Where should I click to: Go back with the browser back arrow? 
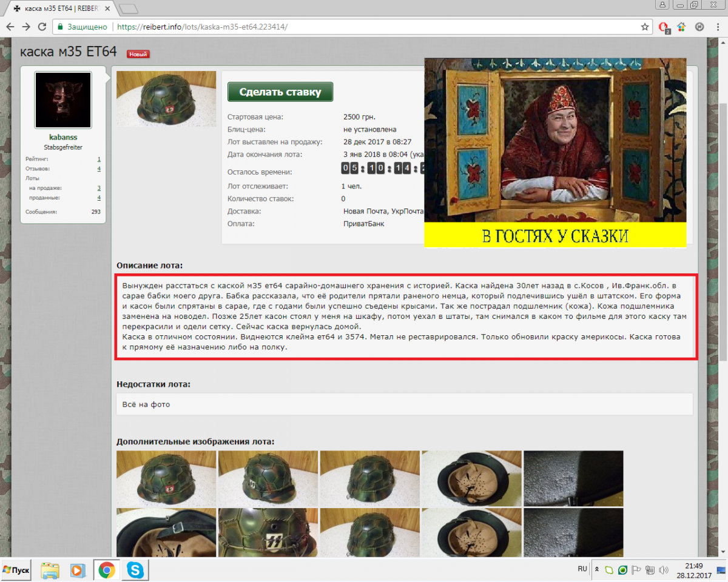pyautogui.click(x=10, y=27)
